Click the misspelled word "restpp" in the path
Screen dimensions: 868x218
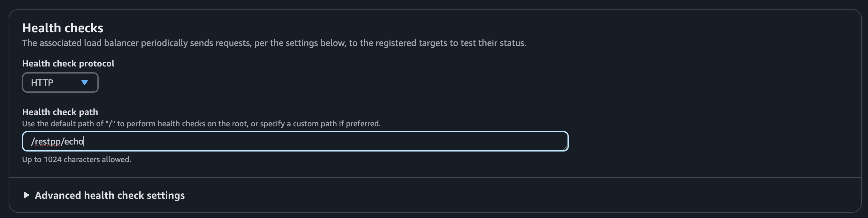pyautogui.click(x=48, y=141)
